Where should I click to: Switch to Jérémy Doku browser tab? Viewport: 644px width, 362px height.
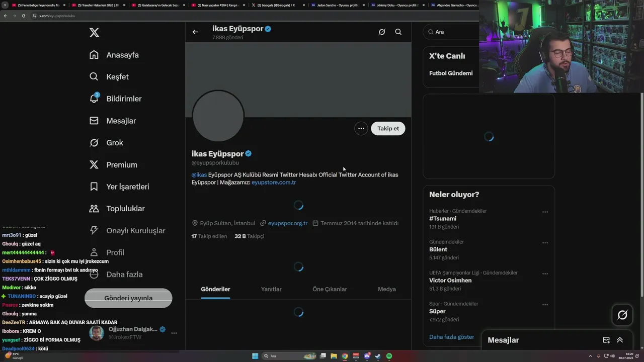398,5
